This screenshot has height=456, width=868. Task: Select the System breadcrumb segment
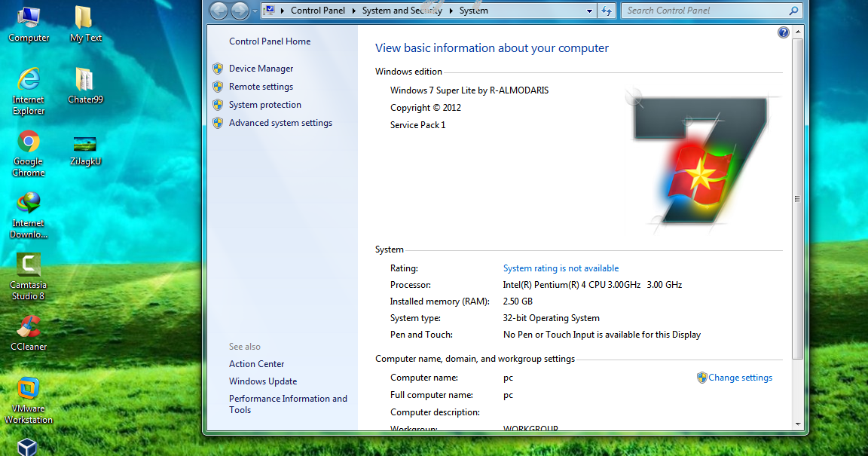474,11
